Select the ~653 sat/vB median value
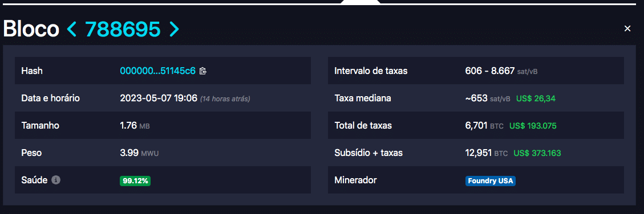The width and height of the screenshot is (644, 214). 488,98
